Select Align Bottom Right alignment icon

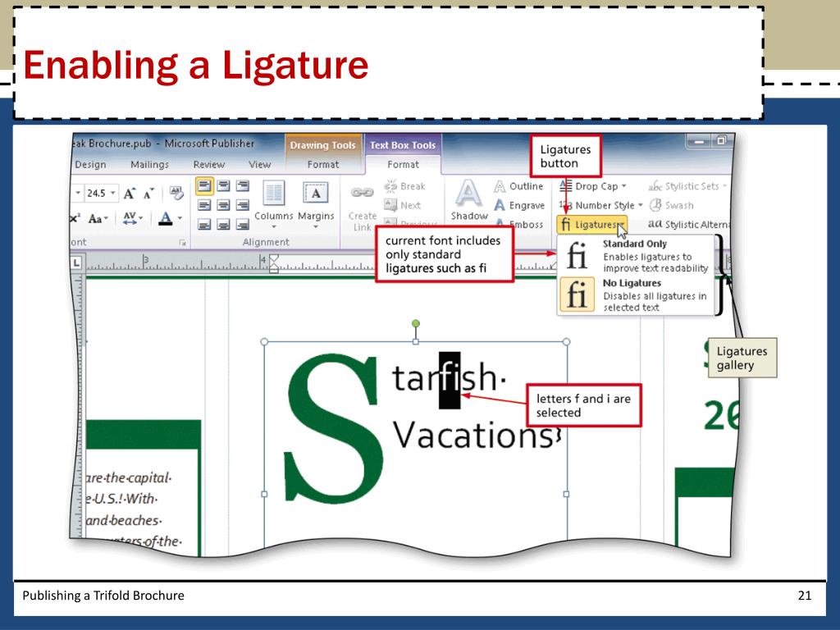click(243, 225)
